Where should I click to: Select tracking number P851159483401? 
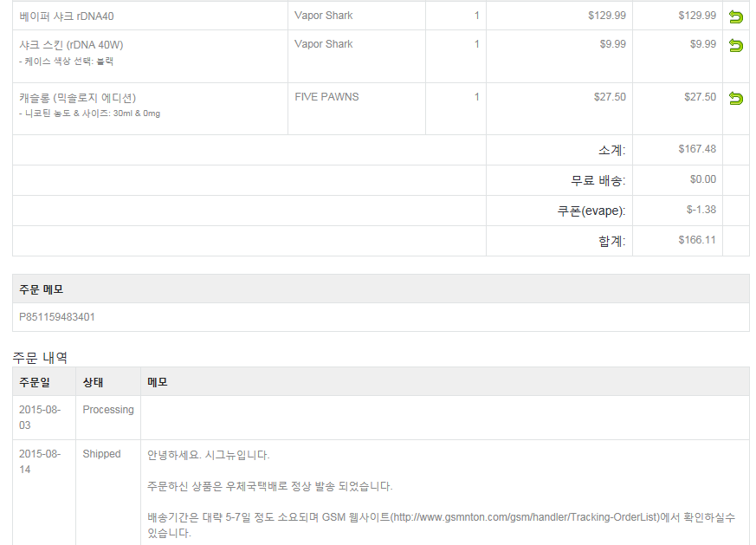(57, 317)
